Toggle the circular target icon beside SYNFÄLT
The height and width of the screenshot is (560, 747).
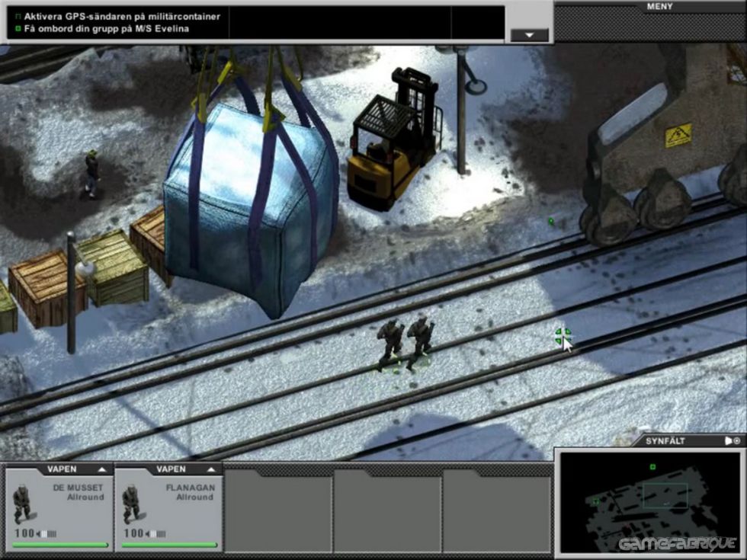coord(737,441)
